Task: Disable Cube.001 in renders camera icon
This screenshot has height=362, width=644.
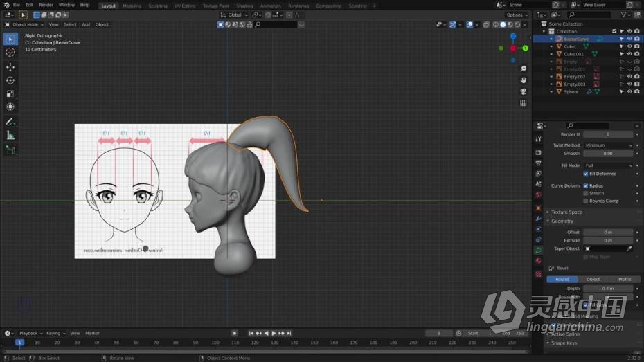Action: (636, 54)
